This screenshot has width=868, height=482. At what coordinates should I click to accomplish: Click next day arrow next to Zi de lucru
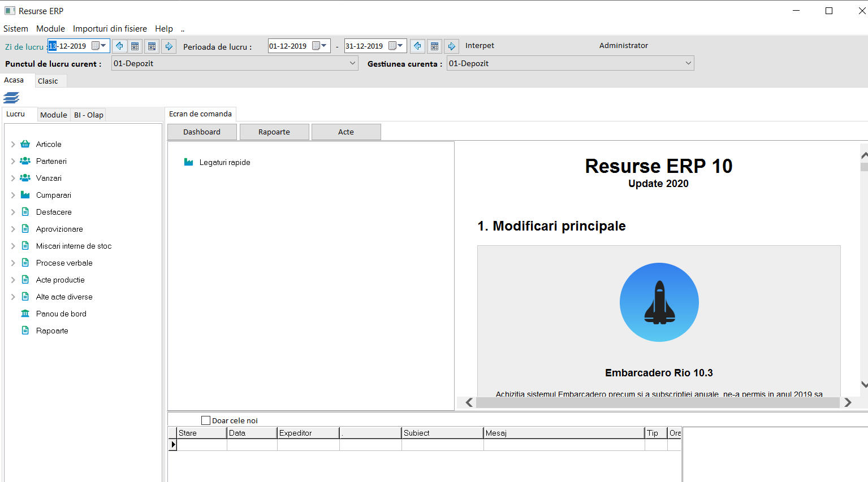coord(169,46)
